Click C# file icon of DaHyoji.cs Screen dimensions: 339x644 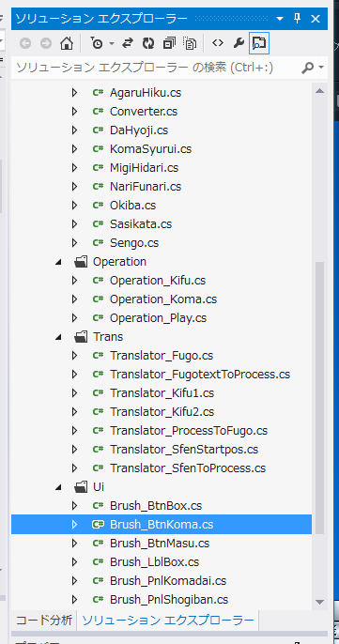coord(98,130)
